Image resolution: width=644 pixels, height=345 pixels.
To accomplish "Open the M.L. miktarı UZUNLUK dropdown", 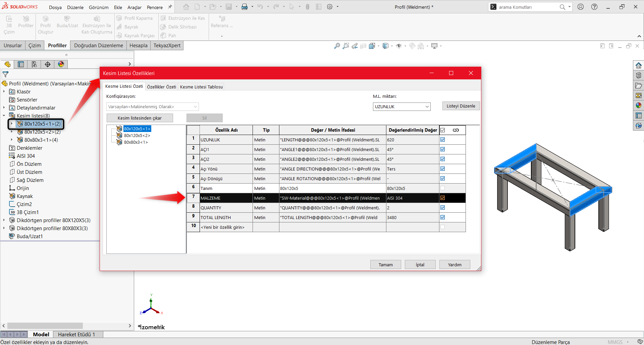I will [x=401, y=107].
